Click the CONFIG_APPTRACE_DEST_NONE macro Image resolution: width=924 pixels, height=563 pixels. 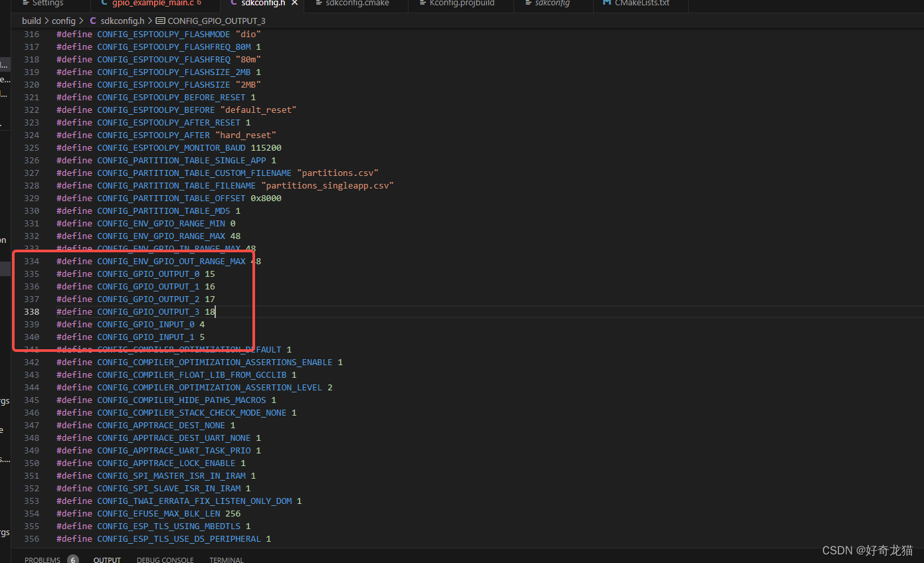pyautogui.click(x=161, y=425)
